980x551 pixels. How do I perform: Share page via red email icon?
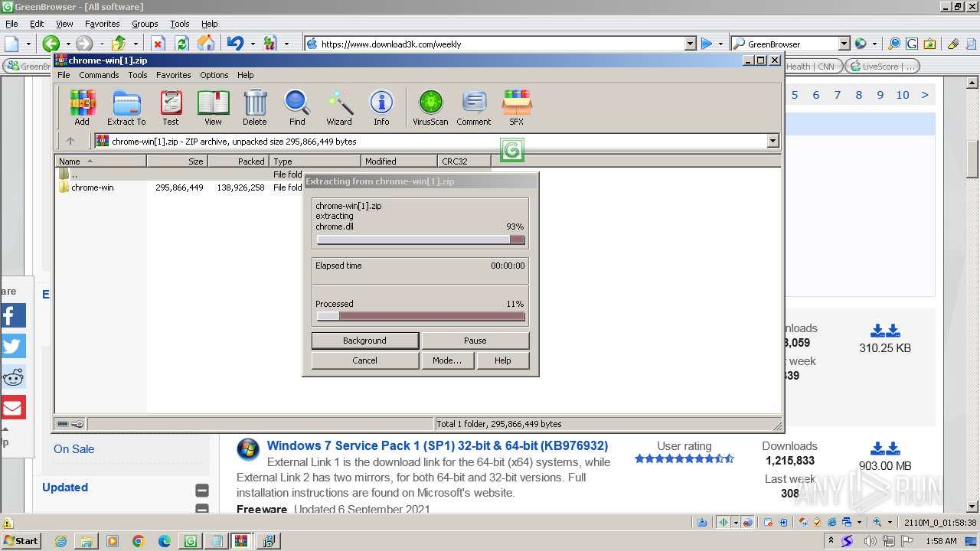tap(13, 407)
